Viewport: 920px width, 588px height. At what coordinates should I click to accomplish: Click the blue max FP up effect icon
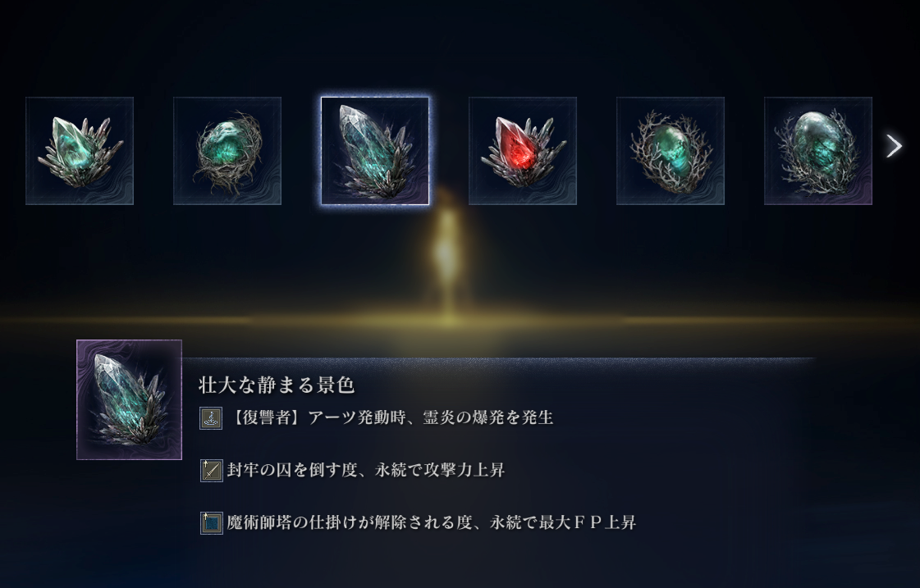click(x=211, y=522)
